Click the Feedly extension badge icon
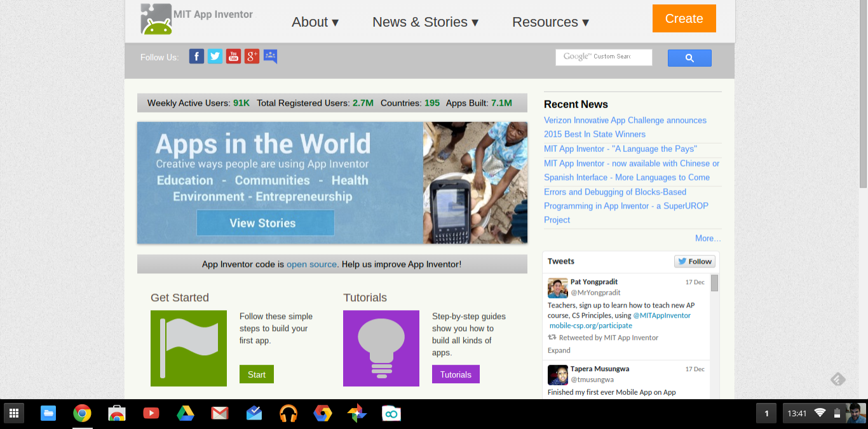Screen dimensions: 868x429 [x=838, y=379]
